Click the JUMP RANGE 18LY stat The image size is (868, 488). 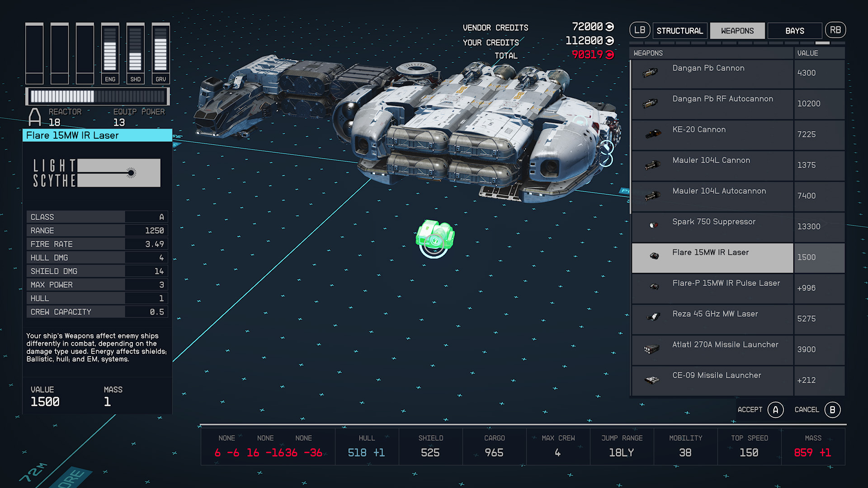[x=622, y=446]
